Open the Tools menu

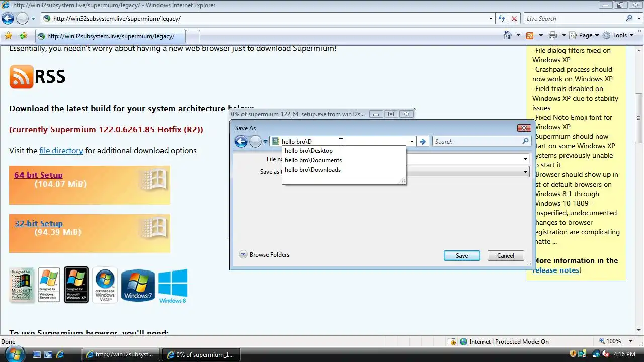[x=618, y=35]
